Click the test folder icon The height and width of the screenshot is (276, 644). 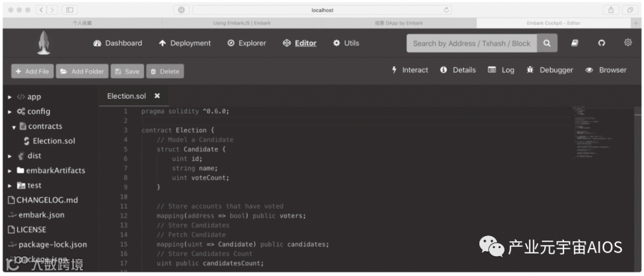point(21,185)
